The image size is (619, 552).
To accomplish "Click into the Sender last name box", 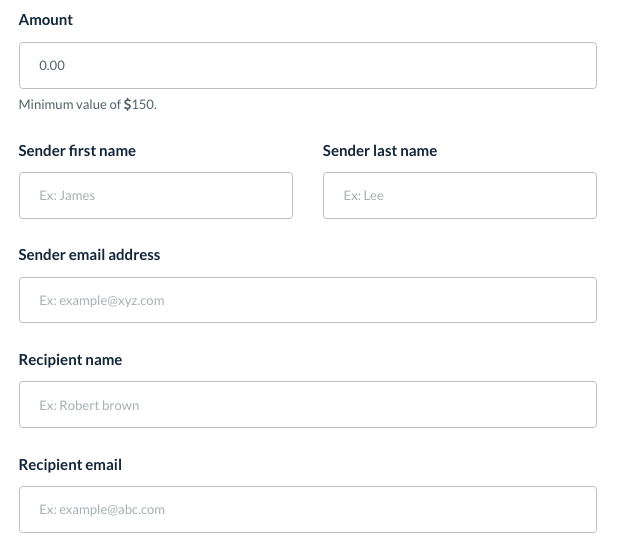I will coord(459,196).
